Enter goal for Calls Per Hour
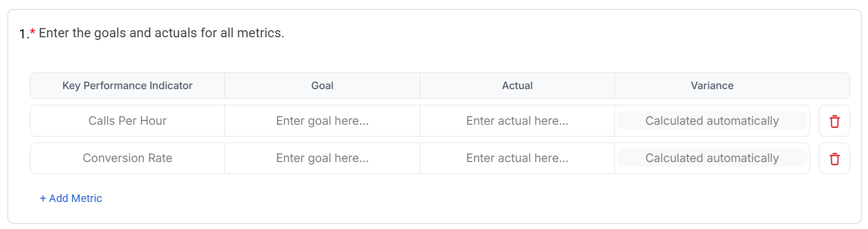This screenshot has width=868, height=229. coord(322,121)
